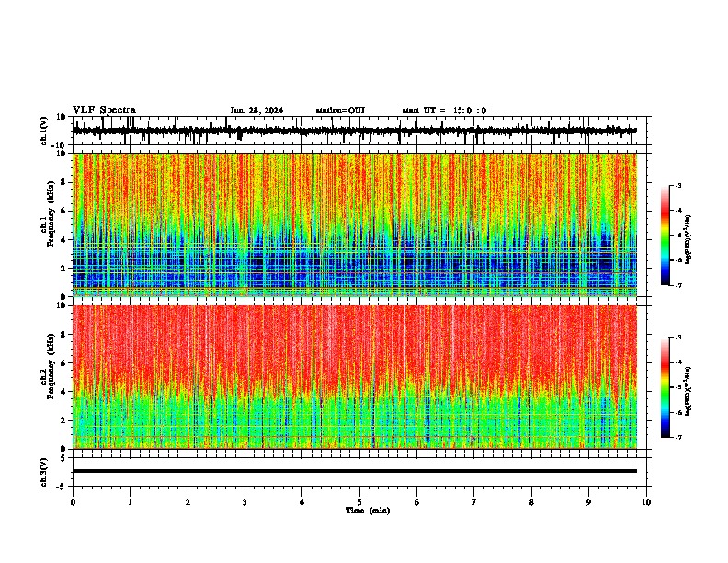Screen dimensions: 728x563
Task: Click the "start UT = 15: 0 : 0" text
Action: point(444,110)
